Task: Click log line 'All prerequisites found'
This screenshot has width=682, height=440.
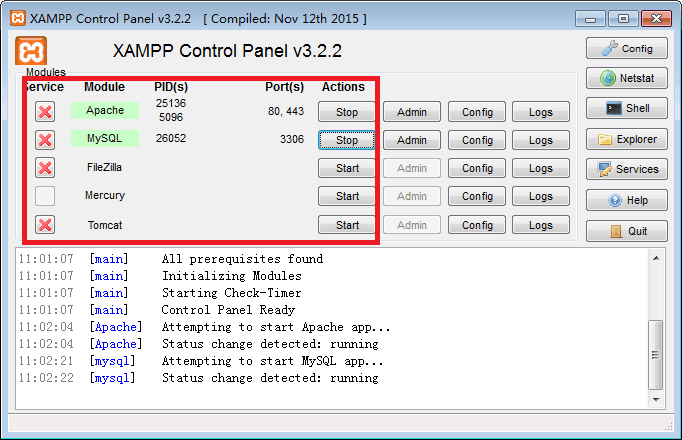Action: (x=242, y=259)
